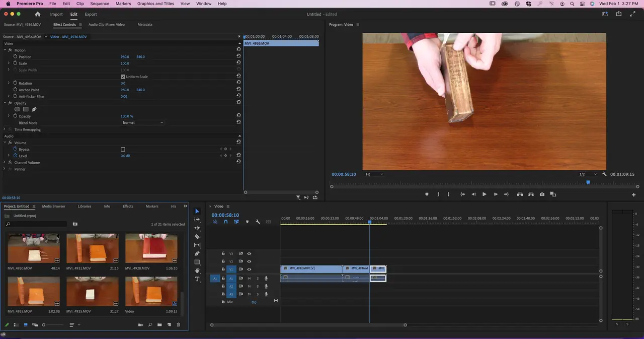Open timeline display settings wrench

[258, 222]
